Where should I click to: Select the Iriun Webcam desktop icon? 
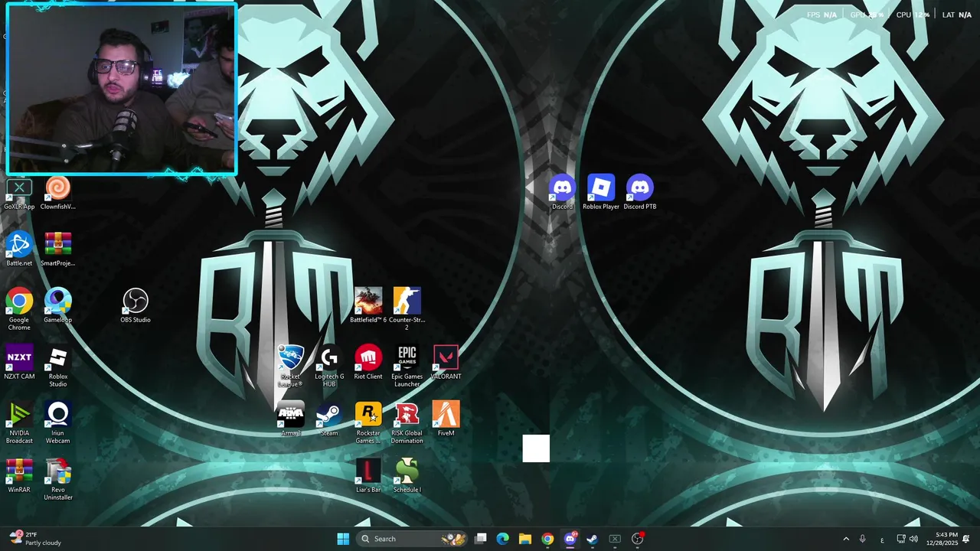click(57, 422)
